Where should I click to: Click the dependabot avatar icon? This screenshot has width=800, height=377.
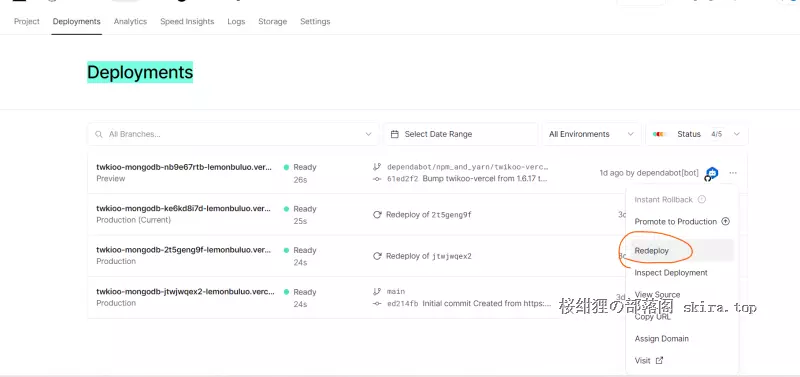coord(712,173)
